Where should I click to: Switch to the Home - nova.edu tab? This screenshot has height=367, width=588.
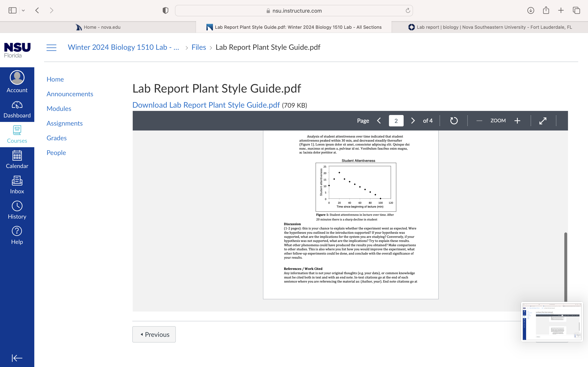[x=98, y=27]
